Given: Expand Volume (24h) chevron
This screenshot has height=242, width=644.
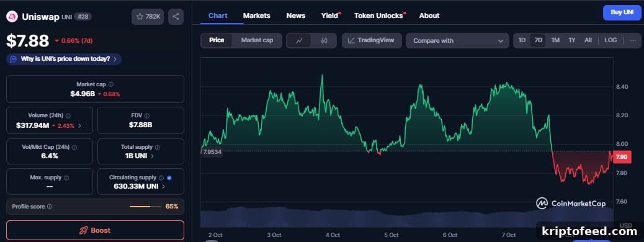Looking at the screenshot, I should point(79,126).
